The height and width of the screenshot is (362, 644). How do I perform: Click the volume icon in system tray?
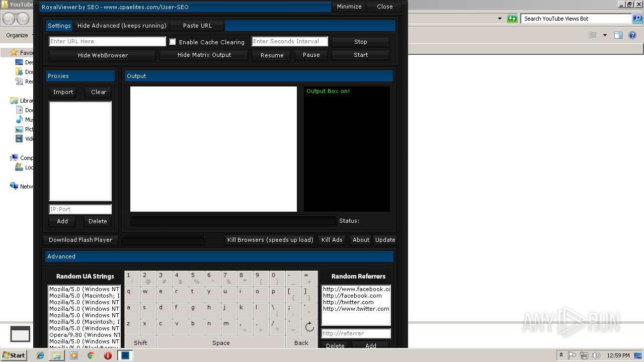(596, 355)
